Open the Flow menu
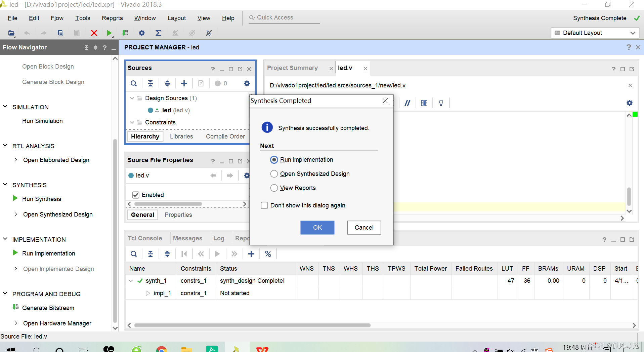This screenshot has width=644, height=352. point(57,18)
